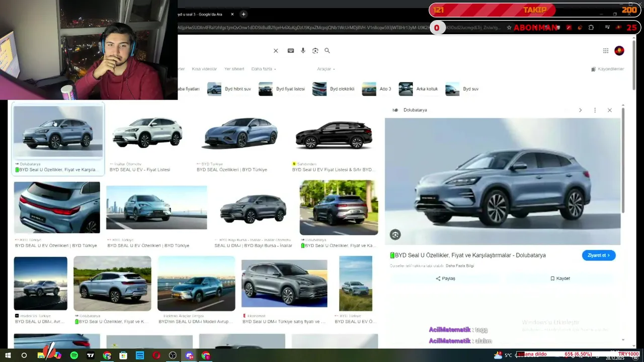Viewport: 644px width, 362px height.
Task: Open the Google account avatar menu
Action: point(619,51)
